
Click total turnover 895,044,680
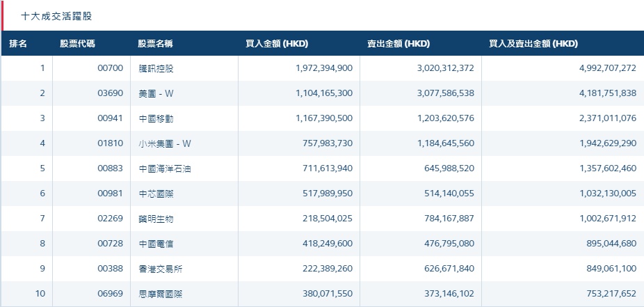coord(611,244)
